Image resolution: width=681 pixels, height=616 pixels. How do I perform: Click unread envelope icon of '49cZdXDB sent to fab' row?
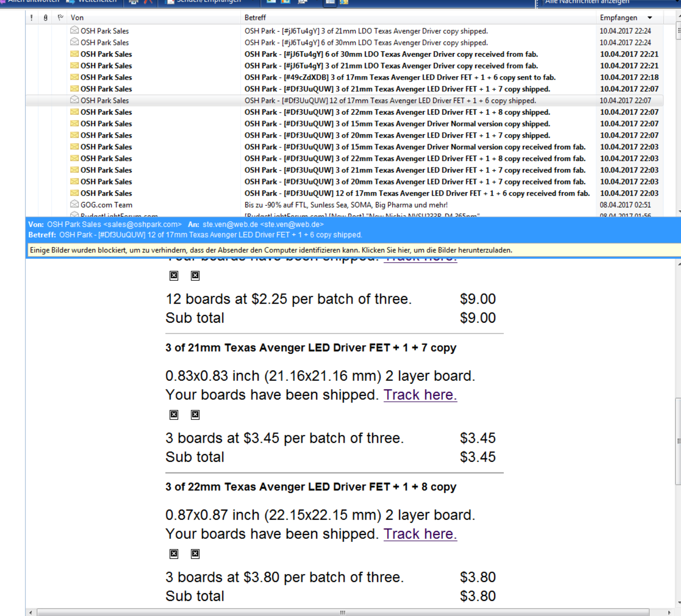tap(75, 77)
